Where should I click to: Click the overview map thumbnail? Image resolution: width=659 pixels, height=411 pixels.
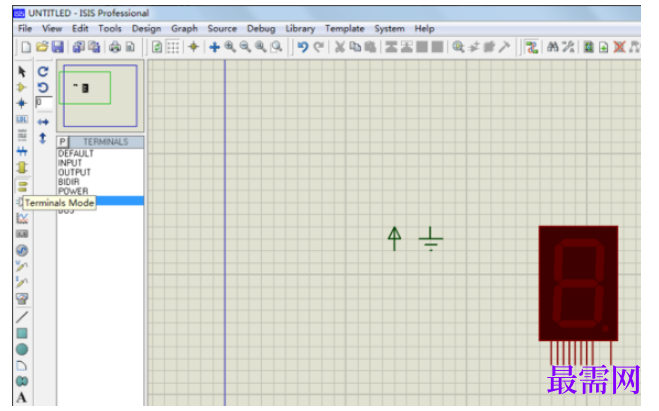pos(100,95)
